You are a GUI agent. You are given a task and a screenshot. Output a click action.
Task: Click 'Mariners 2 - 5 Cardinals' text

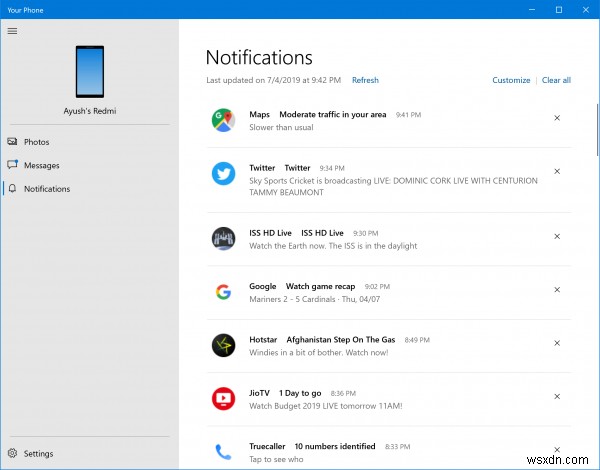point(315,299)
